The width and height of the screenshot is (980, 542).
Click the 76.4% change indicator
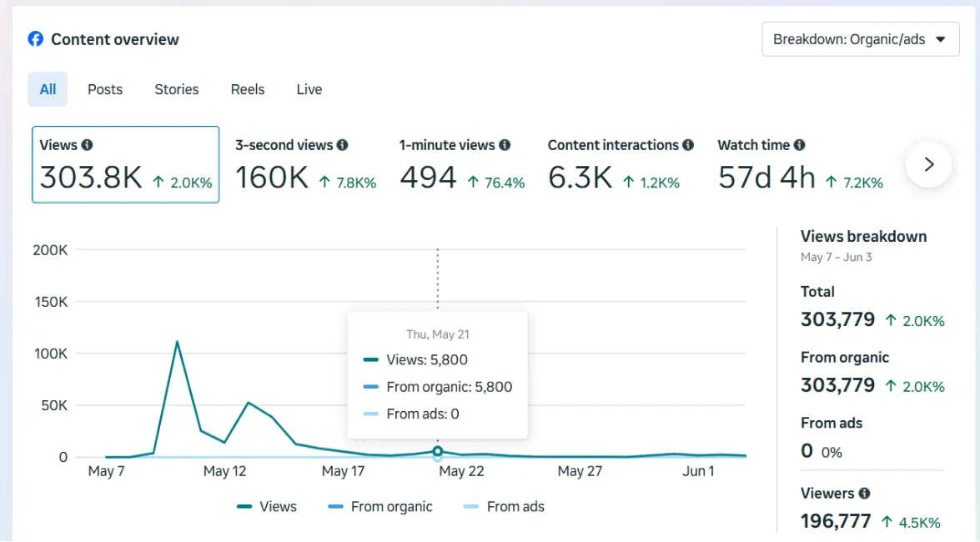495,183
